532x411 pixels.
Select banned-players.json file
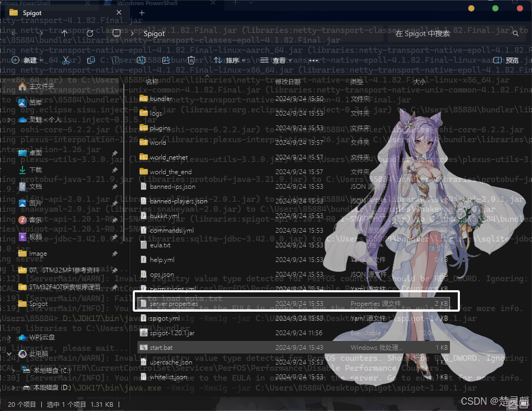pyautogui.click(x=294, y=201)
